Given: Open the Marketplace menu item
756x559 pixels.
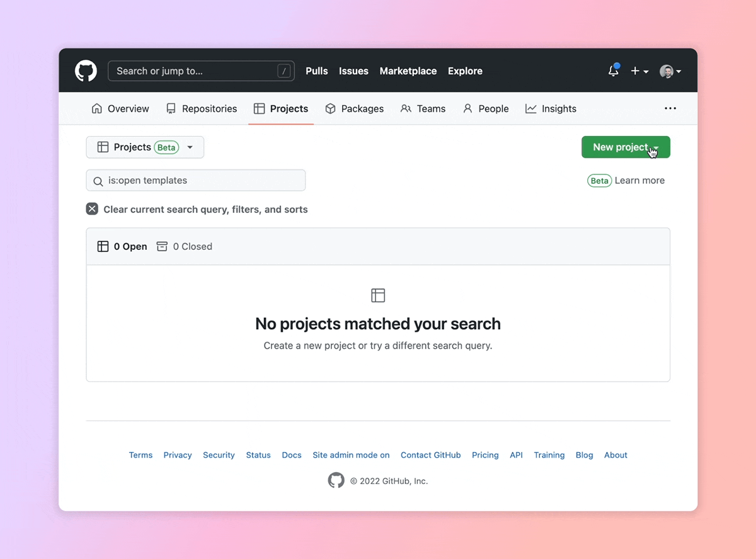Looking at the screenshot, I should click(408, 71).
